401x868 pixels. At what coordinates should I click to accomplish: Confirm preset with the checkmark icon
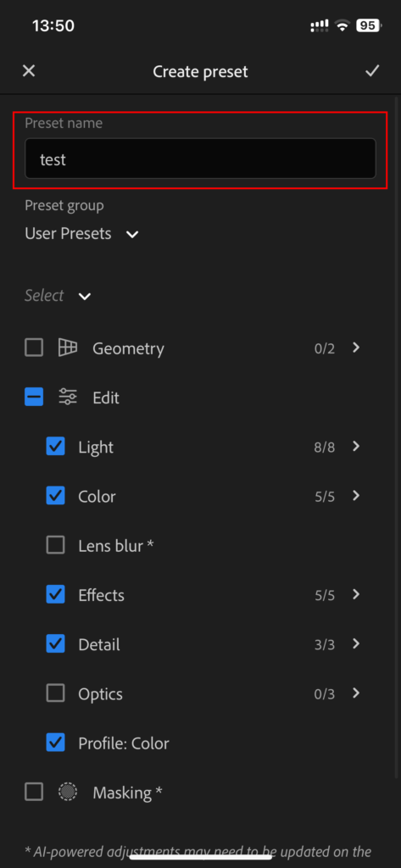[371, 71]
